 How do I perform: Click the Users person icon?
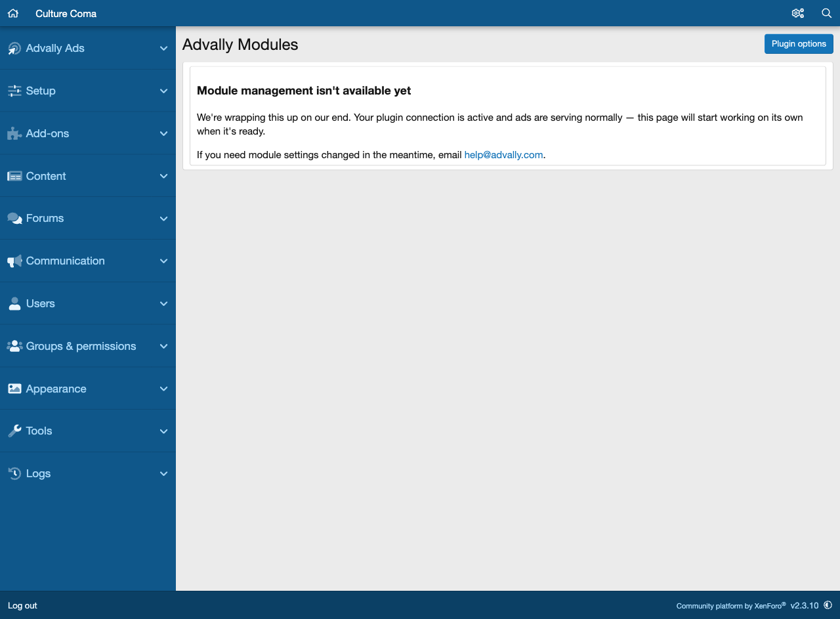tap(14, 303)
